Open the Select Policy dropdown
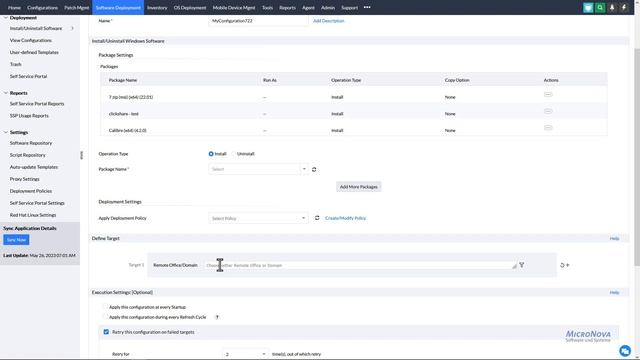 point(258,218)
